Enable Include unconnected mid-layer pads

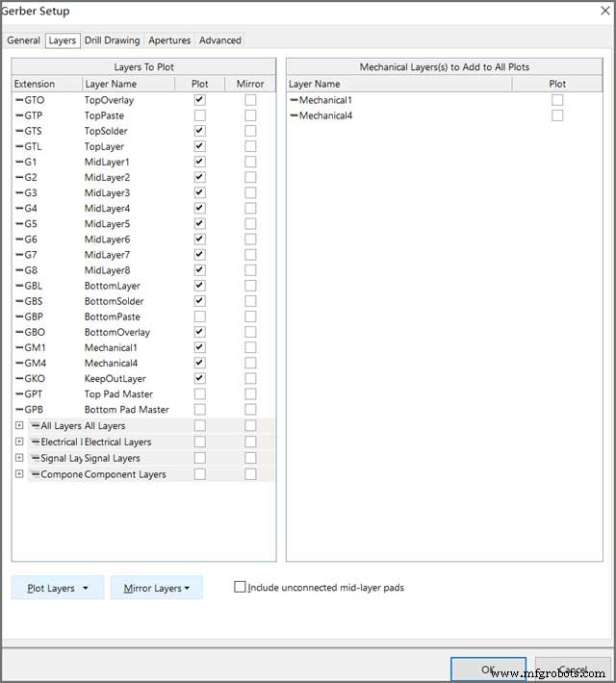click(x=240, y=587)
